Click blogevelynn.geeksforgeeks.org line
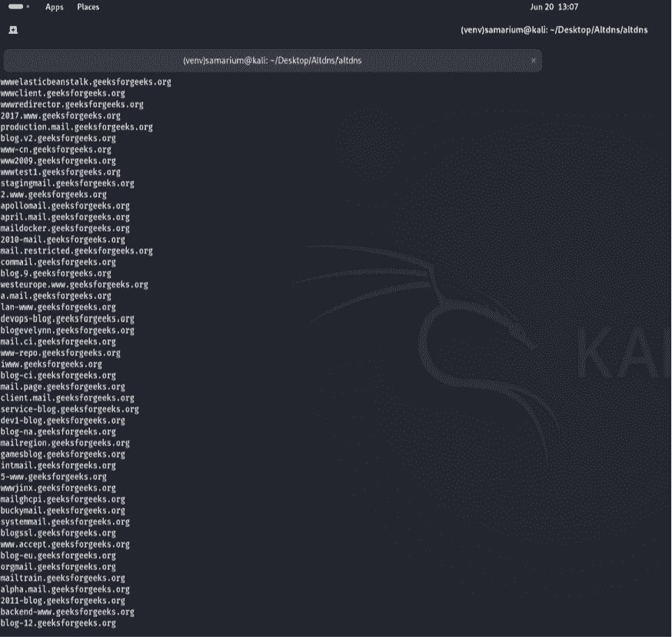This screenshot has width=672, height=637. 68,330
